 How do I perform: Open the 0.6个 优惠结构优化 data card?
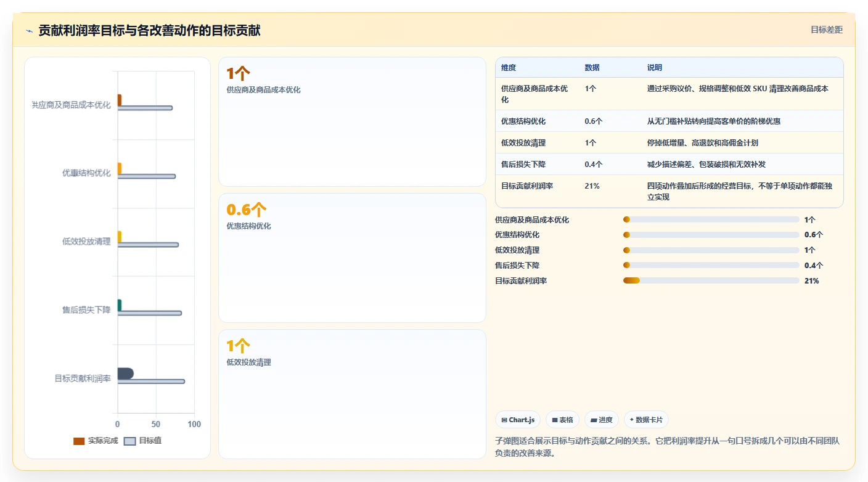(x=352, y=258)
